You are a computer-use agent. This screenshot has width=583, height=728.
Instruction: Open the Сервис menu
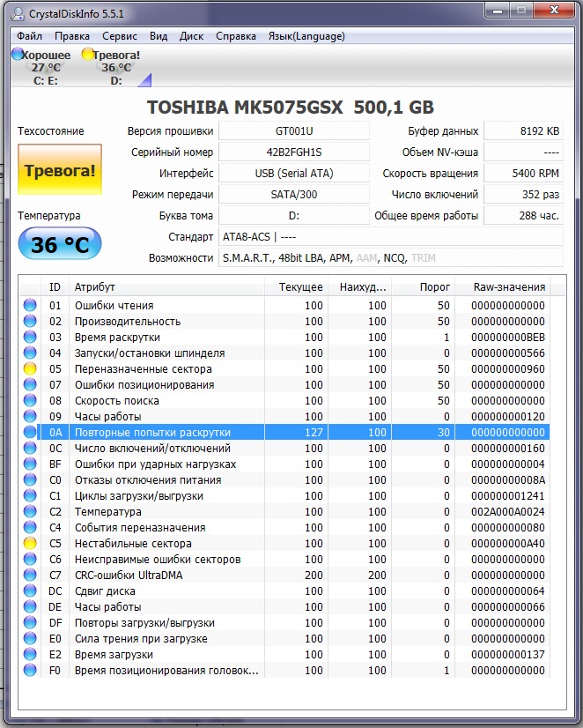[x=119, y=36]
